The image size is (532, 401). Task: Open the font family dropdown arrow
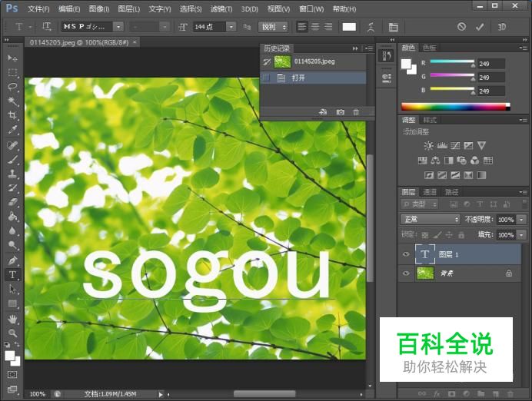click(118, 26)
